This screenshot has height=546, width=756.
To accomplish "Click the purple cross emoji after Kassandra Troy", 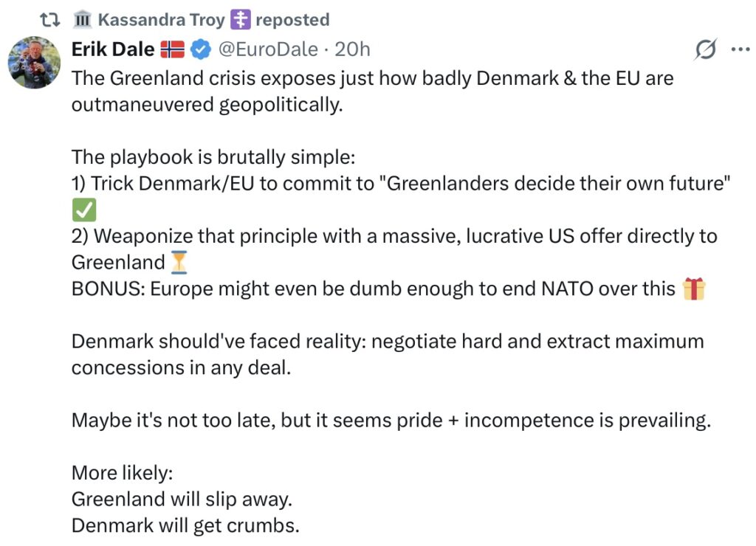I will pos(239,20).
